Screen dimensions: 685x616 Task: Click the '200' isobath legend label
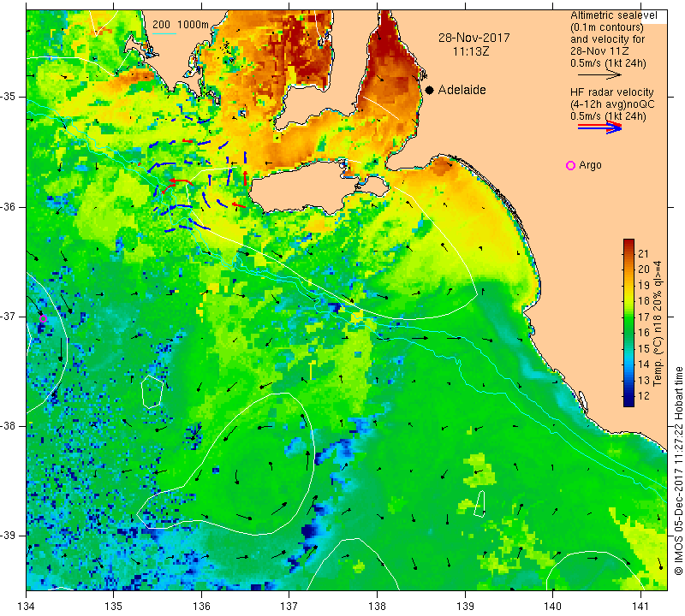(161, 25)
